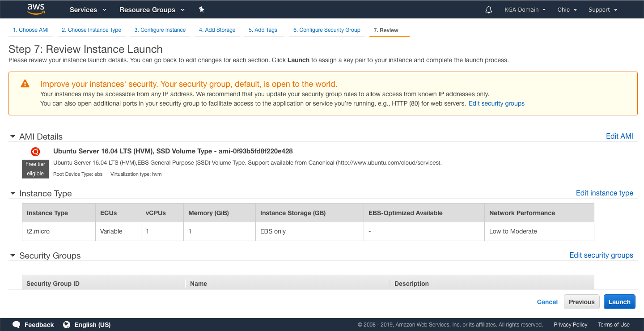Click the pushpin shortcut icon

(x=201, y=9)
